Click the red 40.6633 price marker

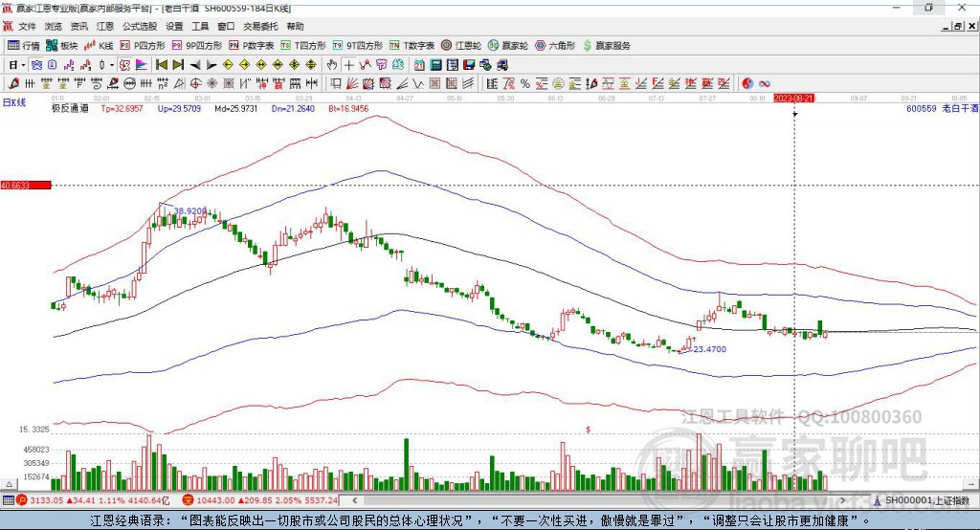(26, 185)
